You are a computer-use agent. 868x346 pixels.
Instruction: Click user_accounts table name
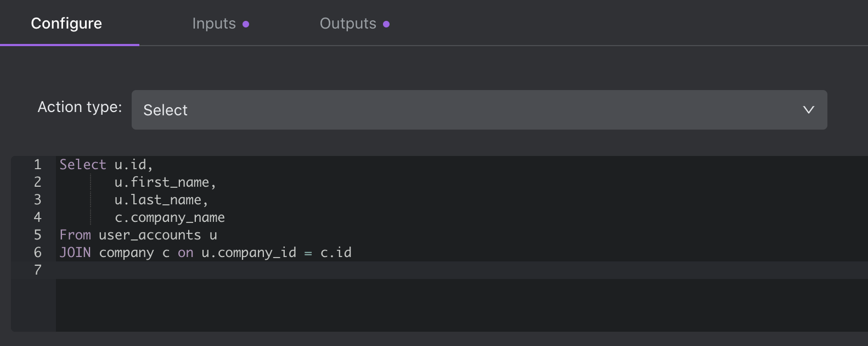click(150, 235)
